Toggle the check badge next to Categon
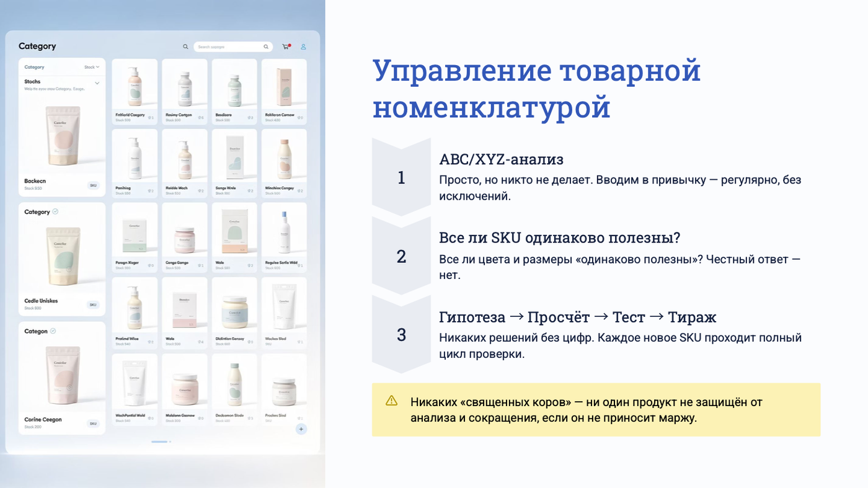868x488 pixels. pyautogui.click(x=53, y=331)
